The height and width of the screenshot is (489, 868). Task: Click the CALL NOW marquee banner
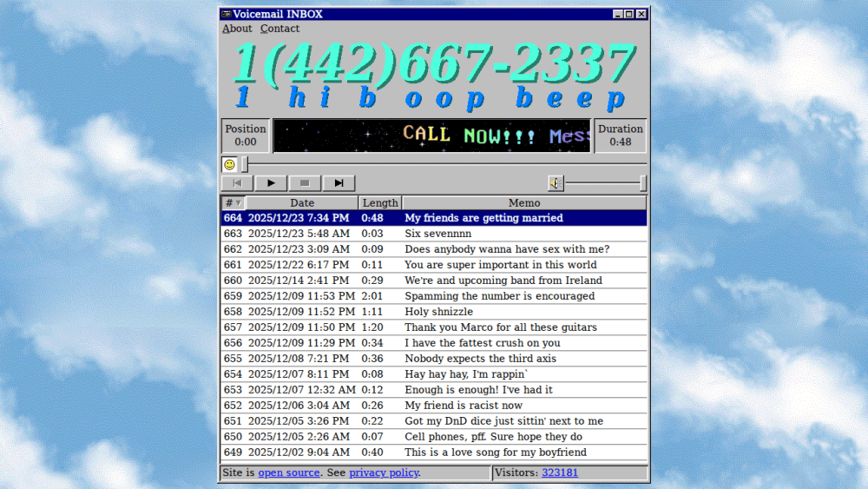(431, 135)
